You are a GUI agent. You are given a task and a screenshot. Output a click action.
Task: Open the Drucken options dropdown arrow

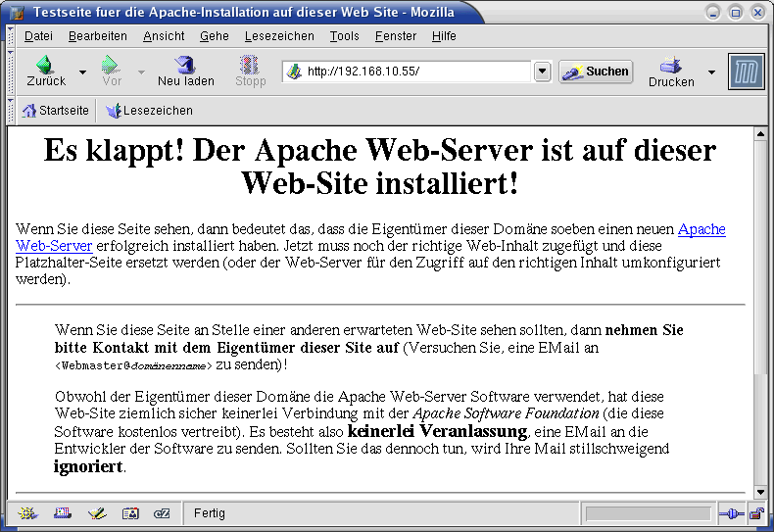pyautogui.click(x=711, y=73)
